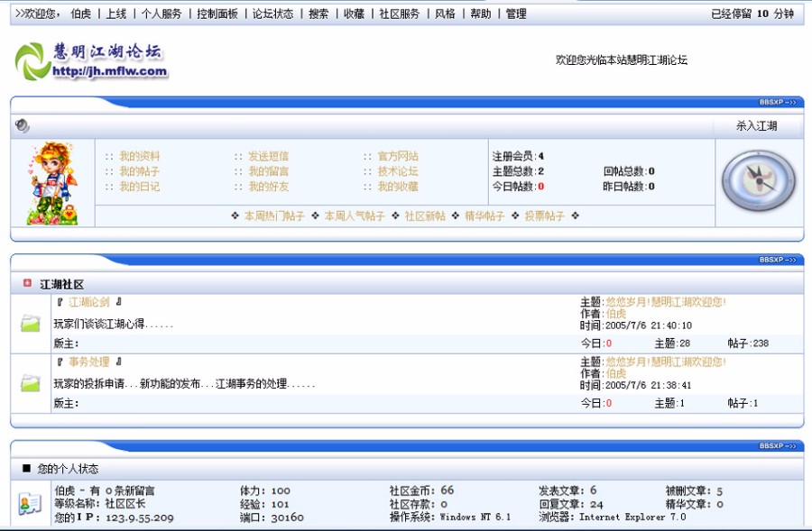812x531 pixels.
Task: Visit the 技术论坛 link
Action: tap(398, 170)
